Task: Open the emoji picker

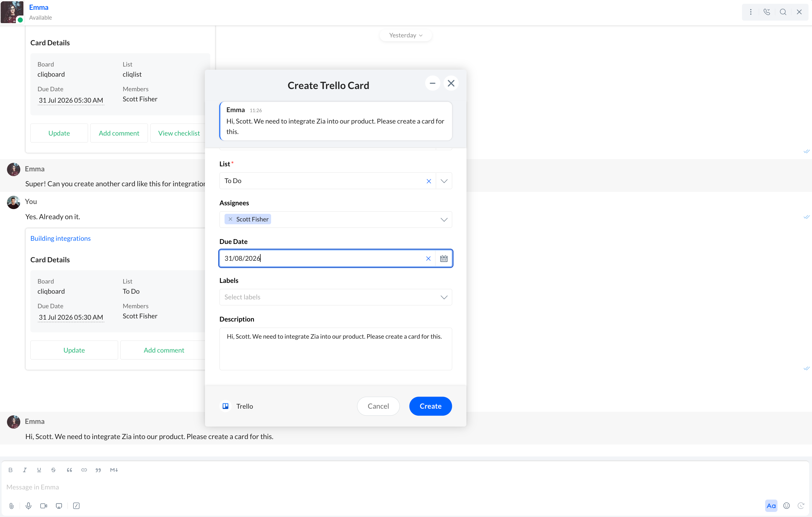Action: pos(786,506)
